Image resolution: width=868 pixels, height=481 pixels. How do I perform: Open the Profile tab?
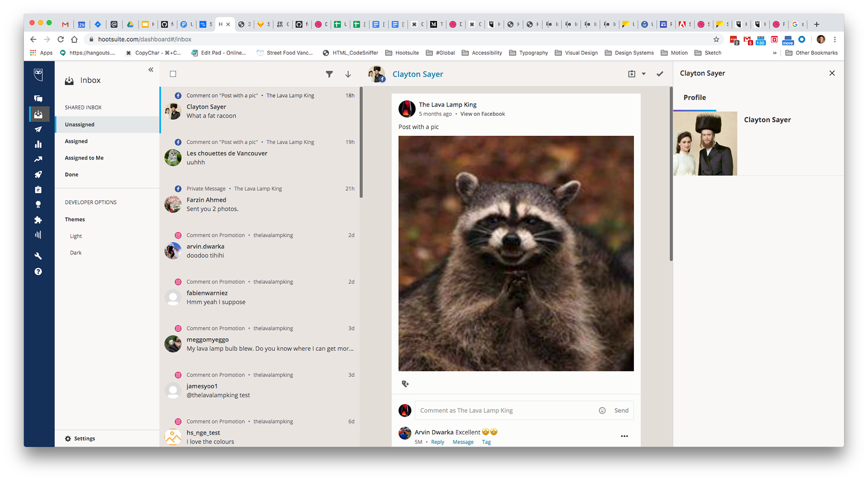[694, 98]
